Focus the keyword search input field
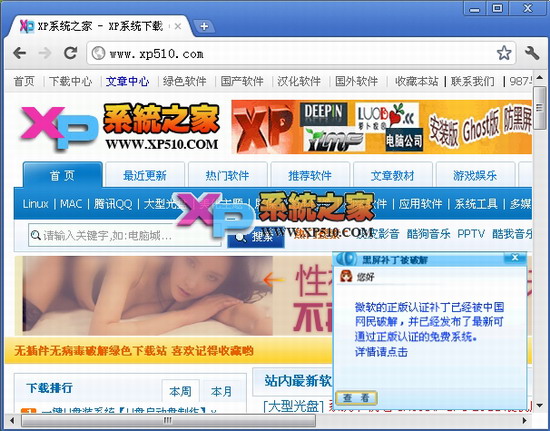This screenshot has height=431, width=550. click(x=124, y=235)
